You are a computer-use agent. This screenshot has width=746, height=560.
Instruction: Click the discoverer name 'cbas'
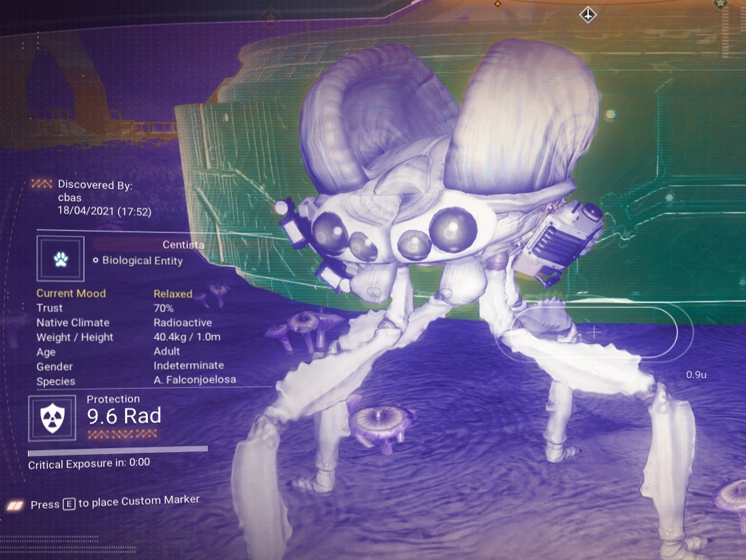(69, 198)
